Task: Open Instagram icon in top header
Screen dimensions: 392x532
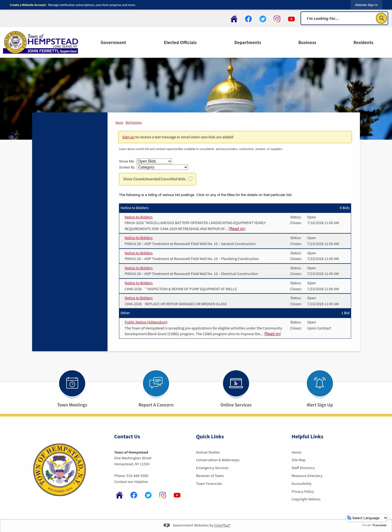Action: coord(277,19)
